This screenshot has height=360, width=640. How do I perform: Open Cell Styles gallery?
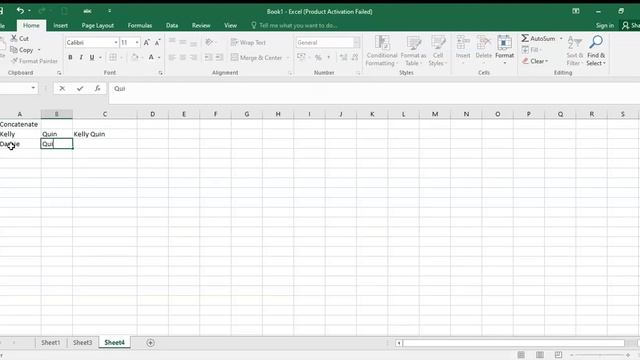click(x=438, y=51)
